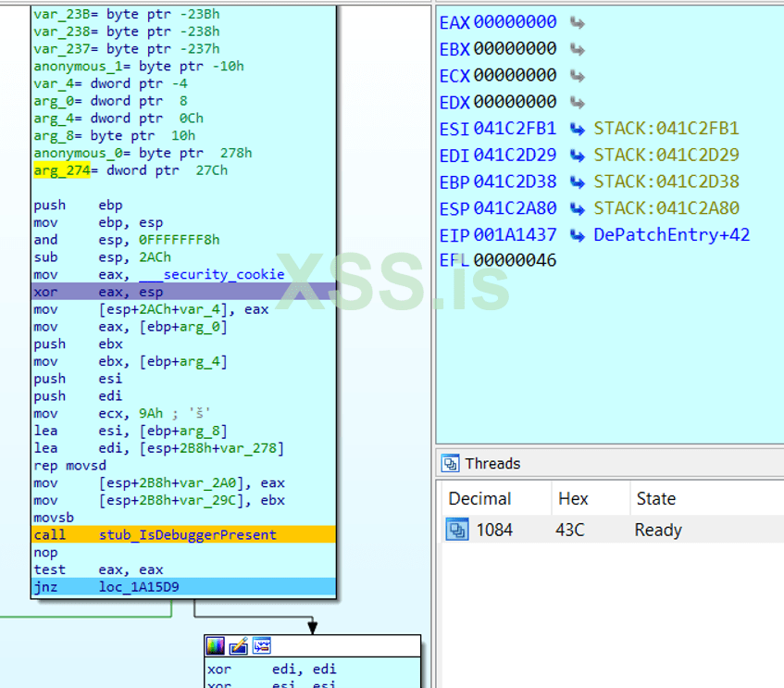Viewport: 784px width, 688px height.
Task: Click the EAX value 00000000
Action: click(515, 22)
